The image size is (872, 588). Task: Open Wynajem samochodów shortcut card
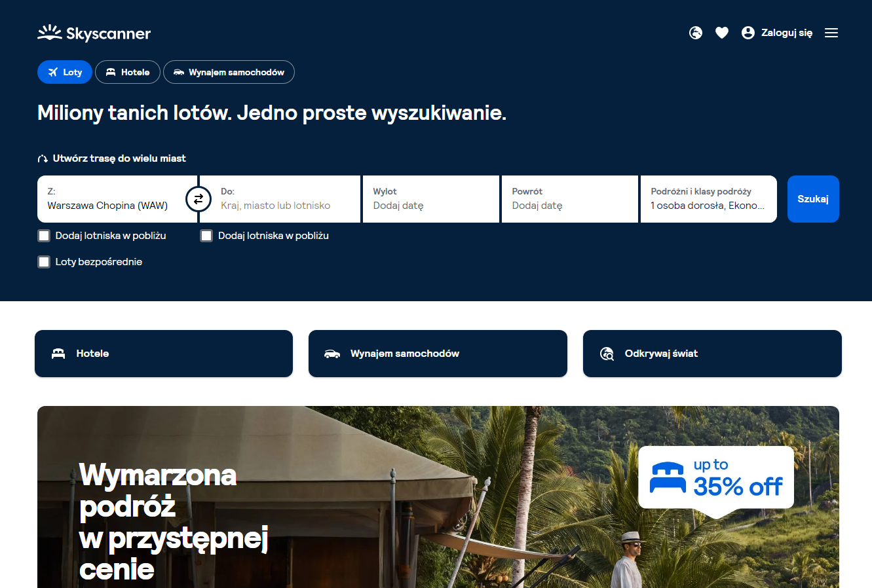[x=438, y=354]
